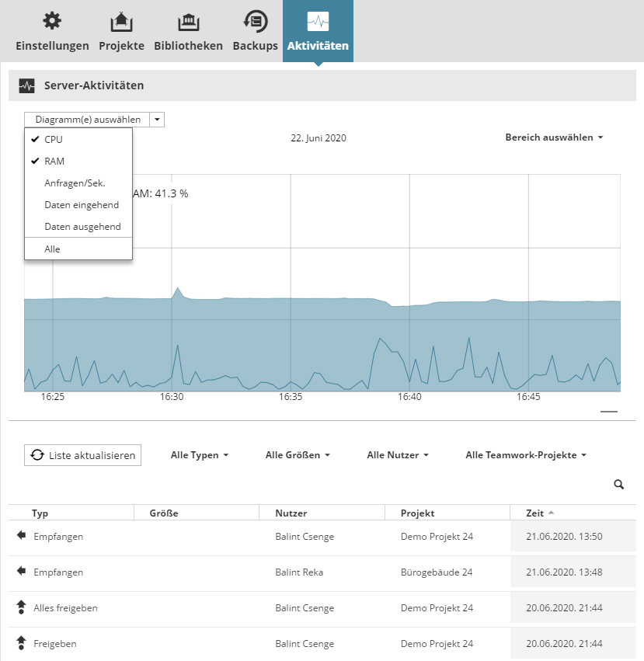Viewport: 644px width, 661px height.
Task: Open the Bereich auswählen dropdown
Action: coord(554,137)
